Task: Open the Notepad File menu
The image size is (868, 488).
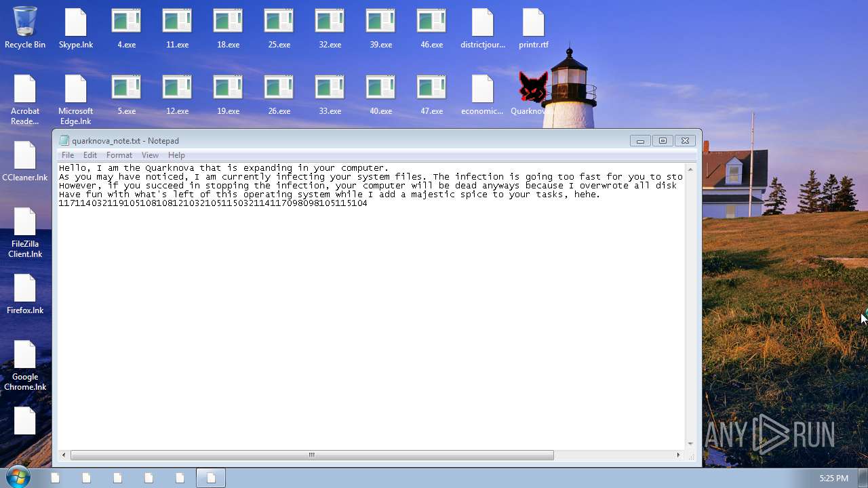Action: [x=68, y=155]
